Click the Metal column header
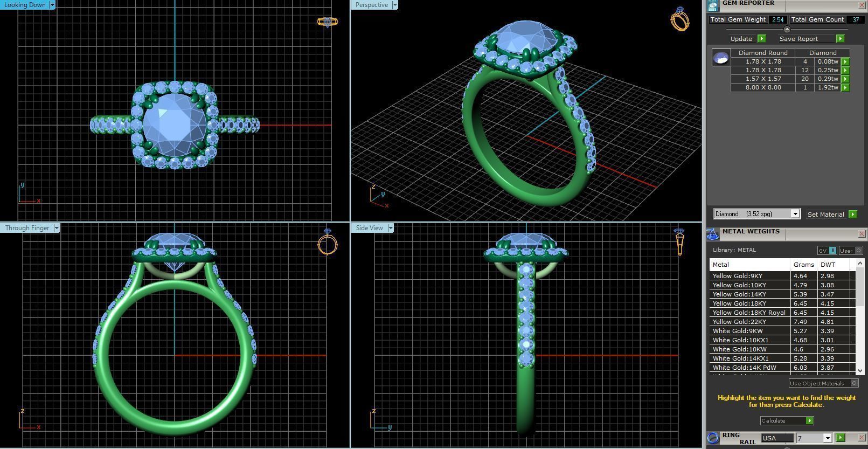Image resolution: width=868 pixels, height=449 pixels. click(749, 265)
